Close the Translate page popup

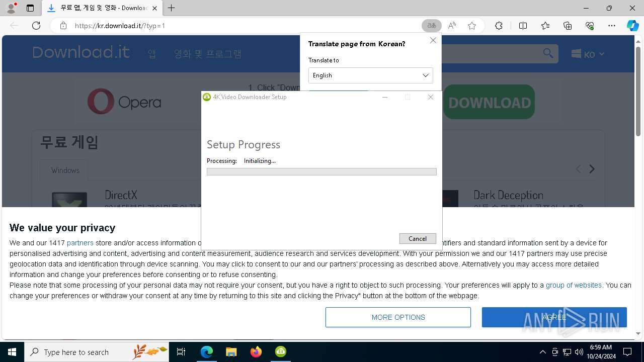coord(433,40)
